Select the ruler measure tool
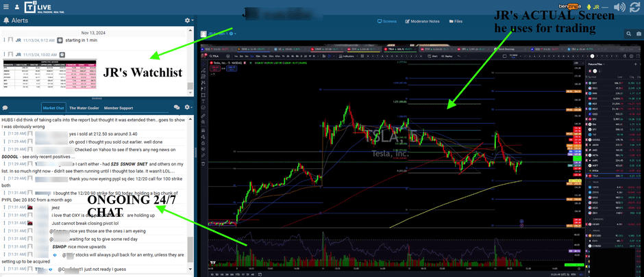 pyautogui.click(x=203, y=116)
